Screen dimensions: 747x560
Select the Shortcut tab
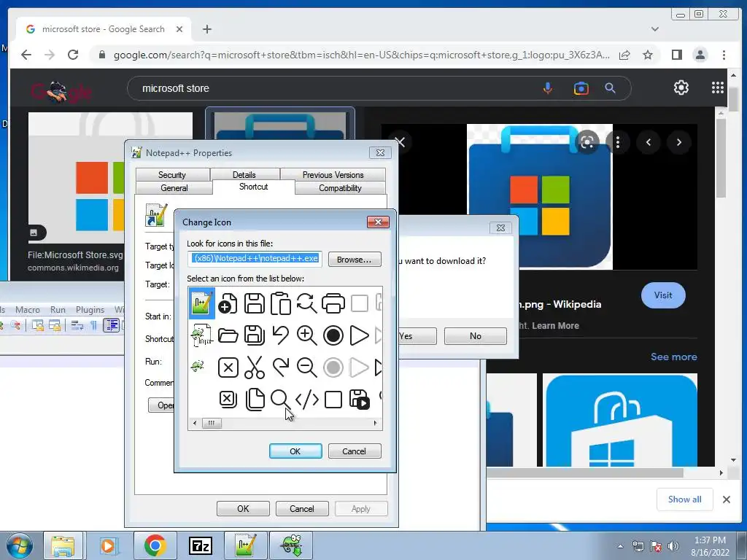[x=253, y=187]
